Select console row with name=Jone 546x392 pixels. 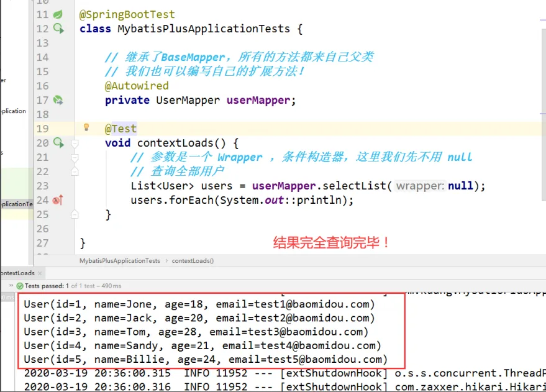point(199,304)
